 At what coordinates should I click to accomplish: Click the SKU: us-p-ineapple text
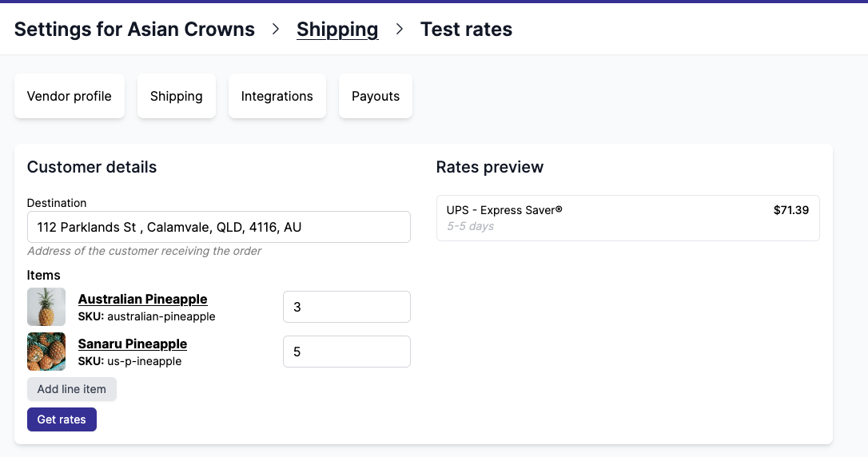[129, 361]
